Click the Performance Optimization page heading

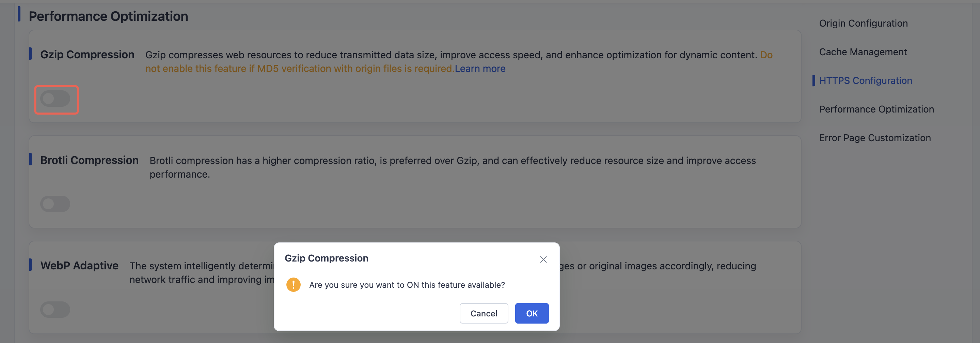coord(108,16)
